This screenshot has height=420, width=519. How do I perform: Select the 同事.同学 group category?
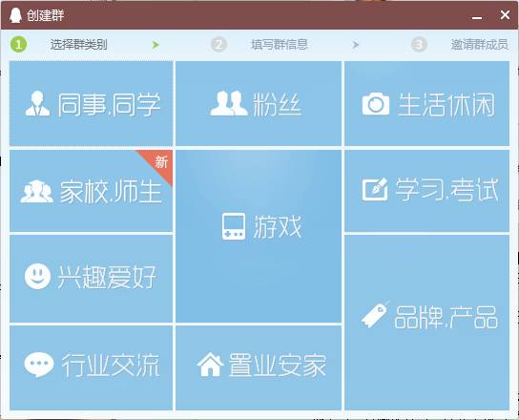coord(91,103)
